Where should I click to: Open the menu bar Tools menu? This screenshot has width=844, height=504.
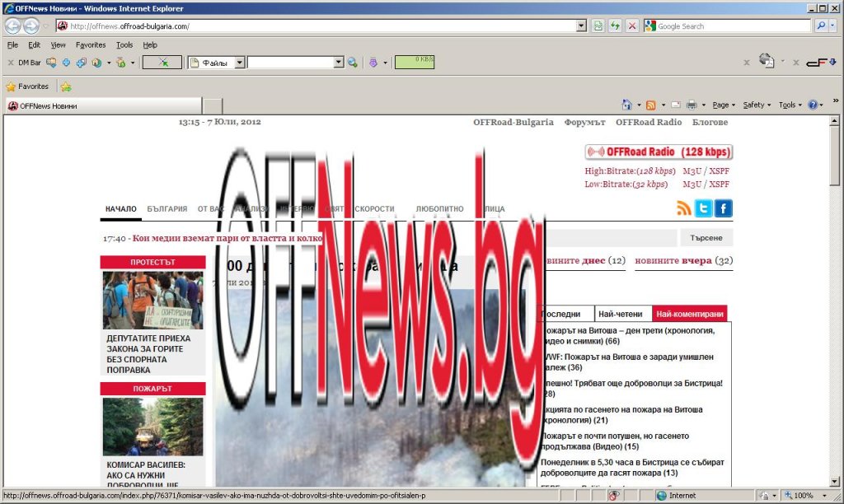124,44
